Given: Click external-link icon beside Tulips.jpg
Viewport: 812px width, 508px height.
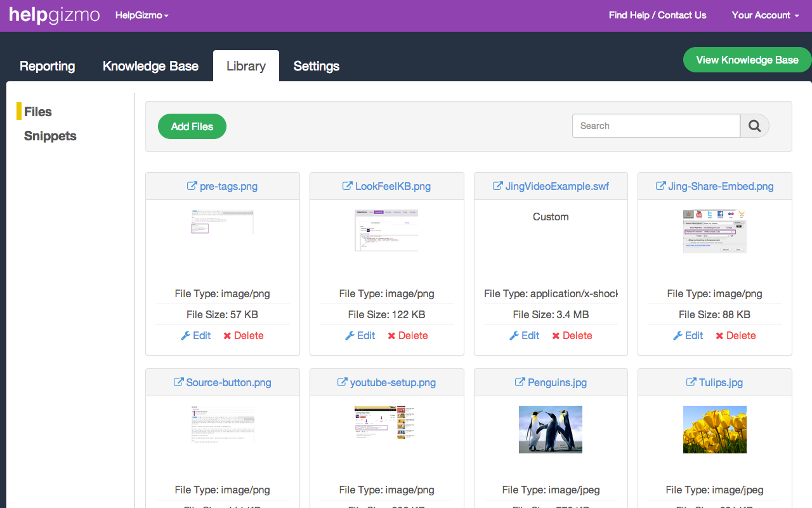Looking at the screenshot, I should [x=691, y=382].
